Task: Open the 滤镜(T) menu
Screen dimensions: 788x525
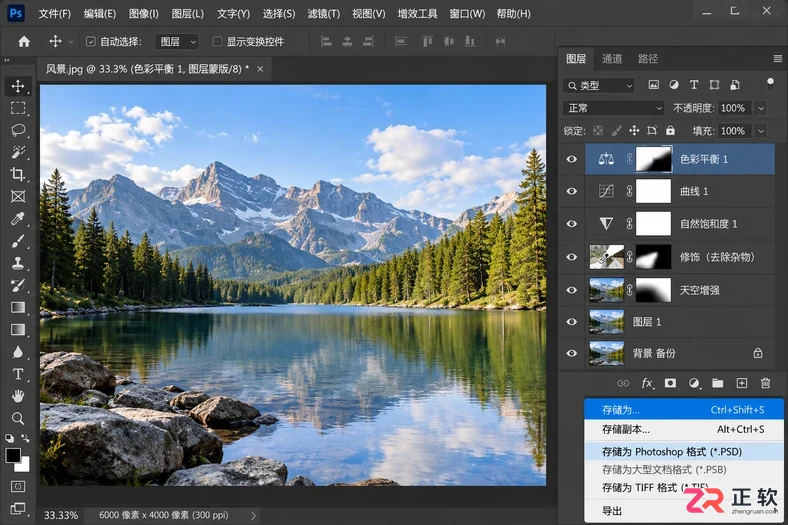Action: coord(324,14)
